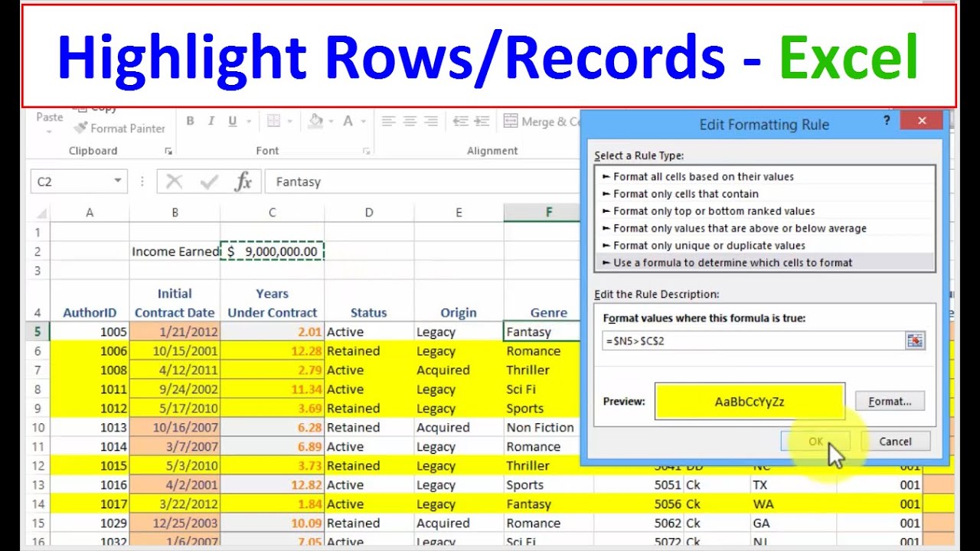Click the Decrease Indent icon
980x551 pixels.
(x=460, y=121)
